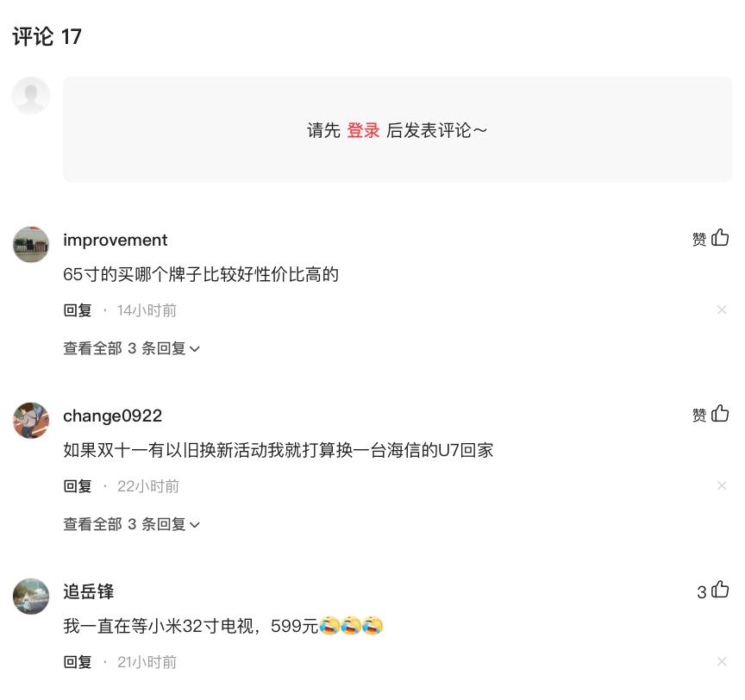Open 追岳锋's avatar image
Screen dimensions: 745x700
coord(31,597)
